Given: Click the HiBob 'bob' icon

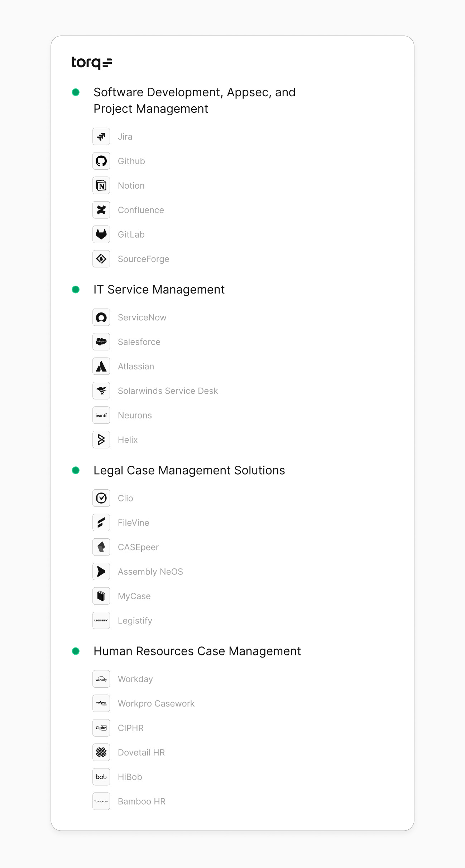Looking at the screenshot, I should tap(101, 777).
